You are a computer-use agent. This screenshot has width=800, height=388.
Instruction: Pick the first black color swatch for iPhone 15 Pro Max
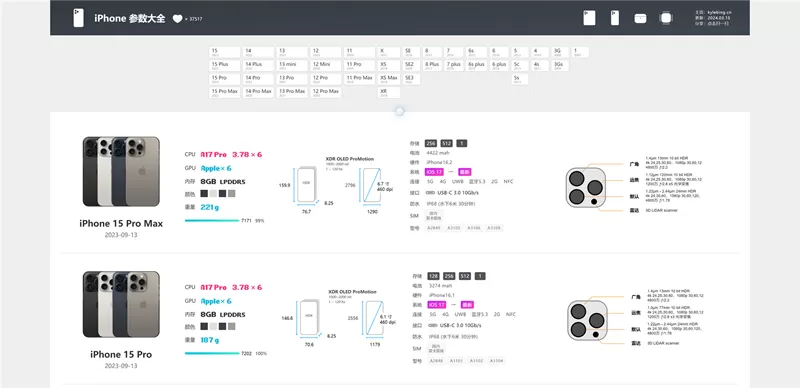[x=204, y=193]
